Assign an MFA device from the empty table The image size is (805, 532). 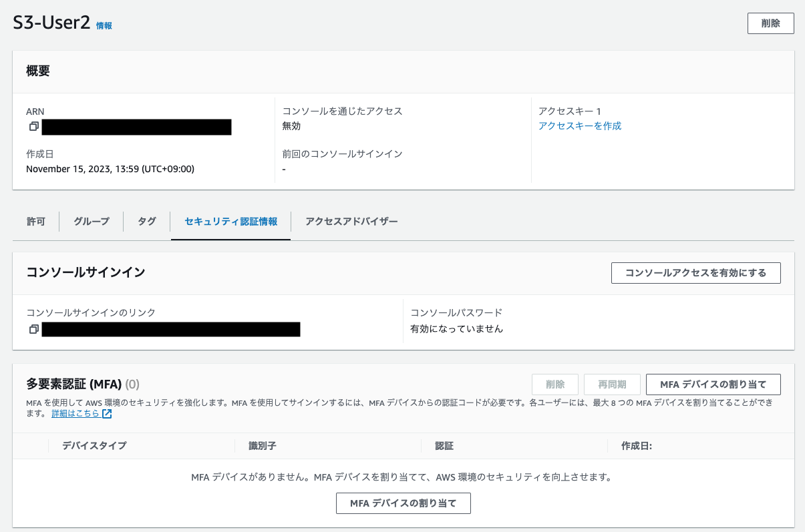403,503
